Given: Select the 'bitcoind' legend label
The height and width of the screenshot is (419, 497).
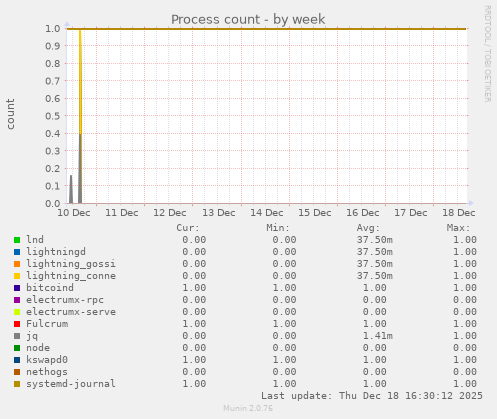Looking at the screenshot, I should click(x=50, y=287).
